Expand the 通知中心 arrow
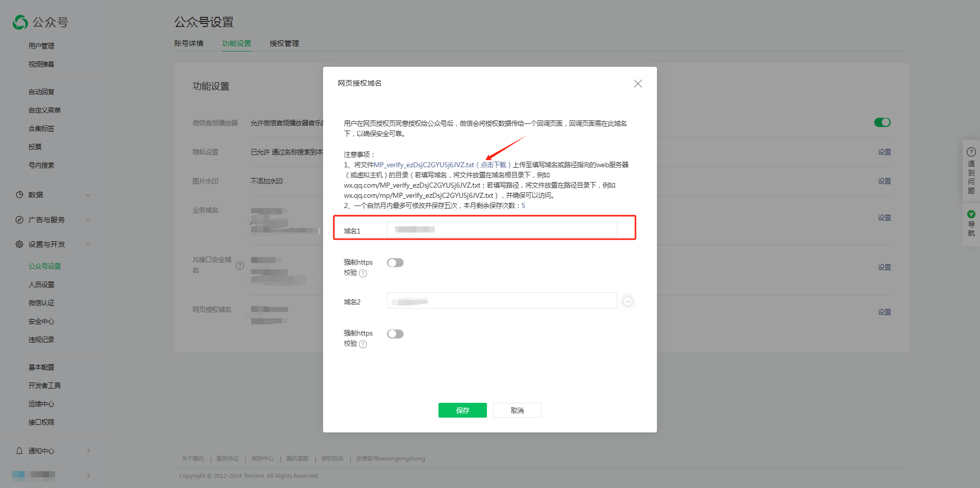980x488 pixels. (x=88, y=451)
